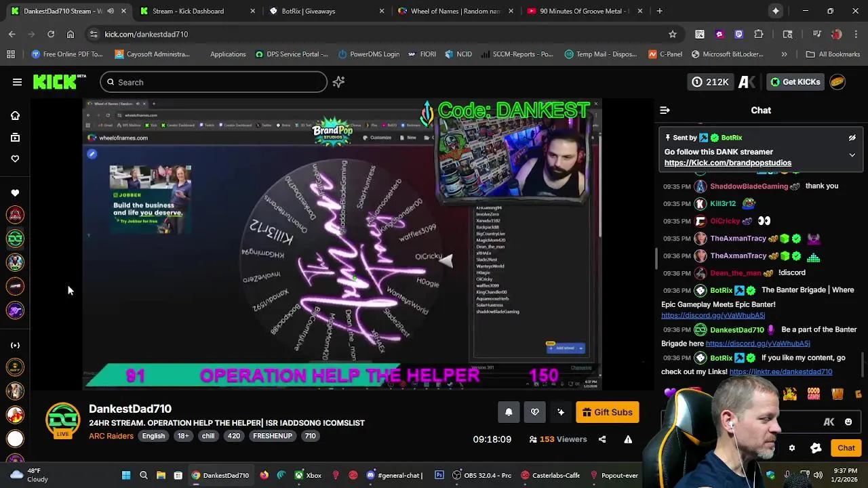
Task: Toggle notifications with the bell button
Action: (509, 412)
